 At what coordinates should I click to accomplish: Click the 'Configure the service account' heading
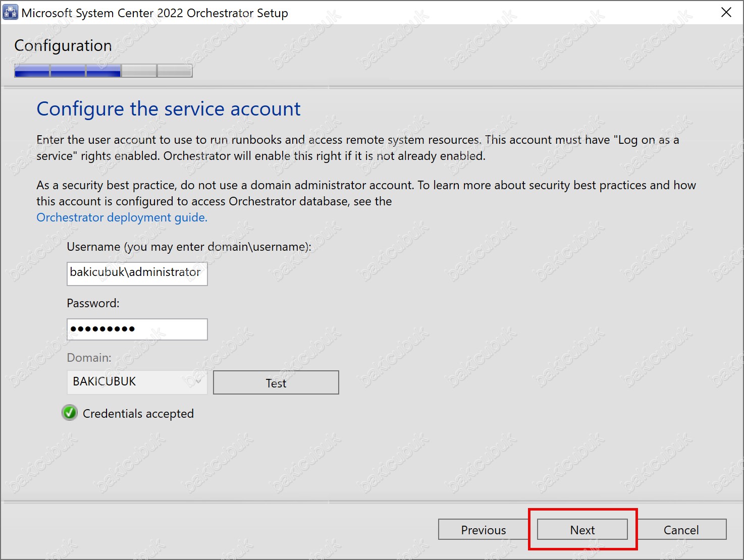pyautogui.click(x=169, y=109)
